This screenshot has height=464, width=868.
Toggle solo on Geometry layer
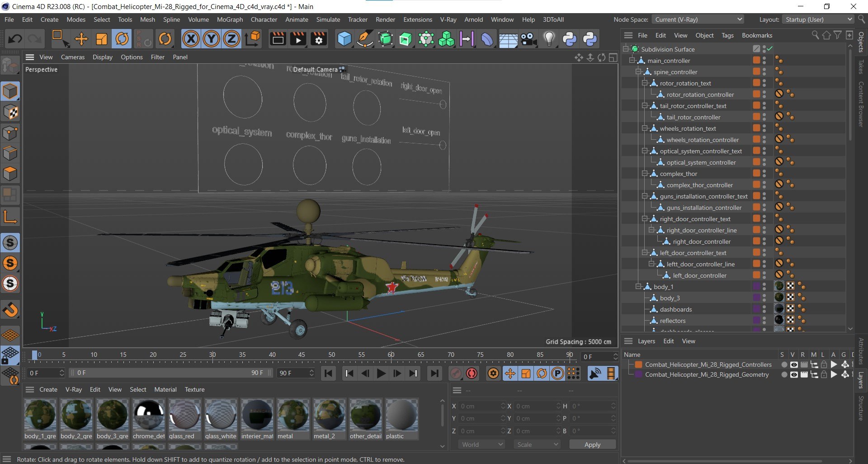784,374
